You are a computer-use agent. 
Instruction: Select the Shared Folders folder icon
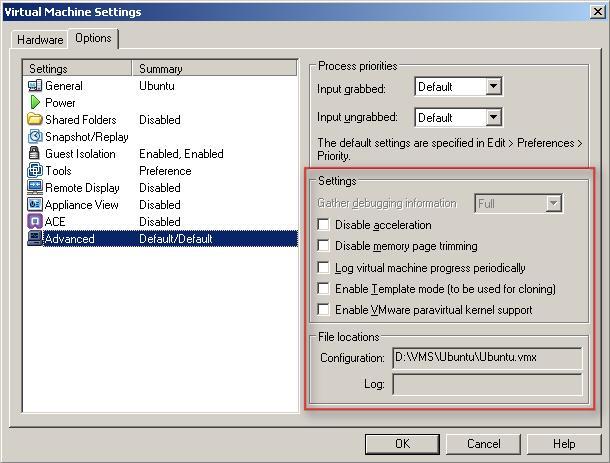pyautogui.click(x=35, y=120)
